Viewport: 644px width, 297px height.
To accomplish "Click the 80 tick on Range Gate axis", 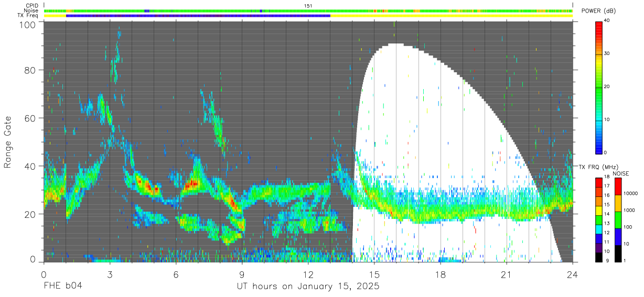I will tap(30, 70).
